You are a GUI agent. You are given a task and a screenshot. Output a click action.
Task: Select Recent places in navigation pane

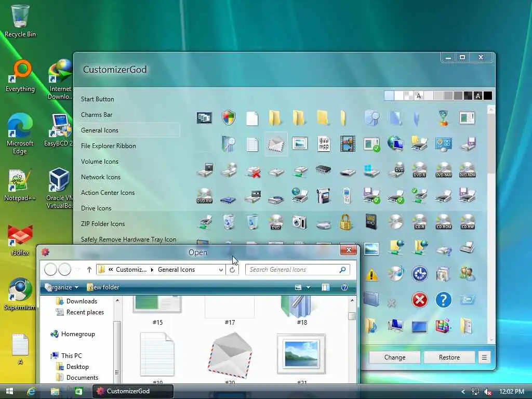click(85, 312)
